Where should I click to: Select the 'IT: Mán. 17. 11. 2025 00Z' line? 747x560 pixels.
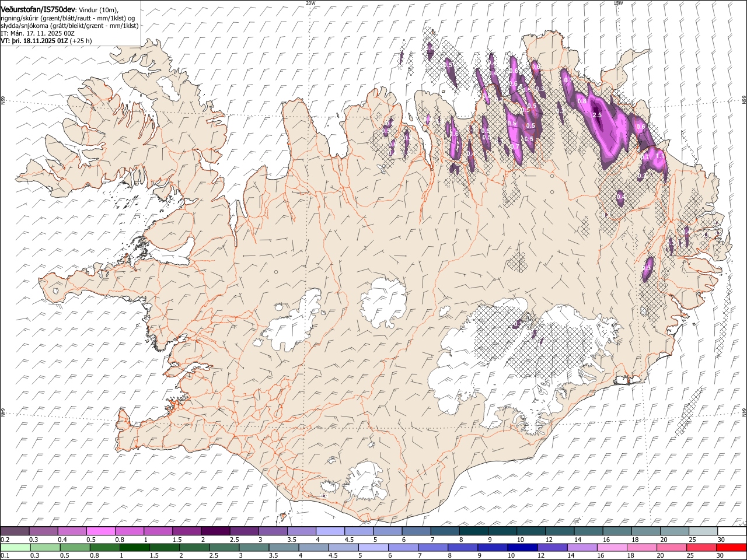37,33
